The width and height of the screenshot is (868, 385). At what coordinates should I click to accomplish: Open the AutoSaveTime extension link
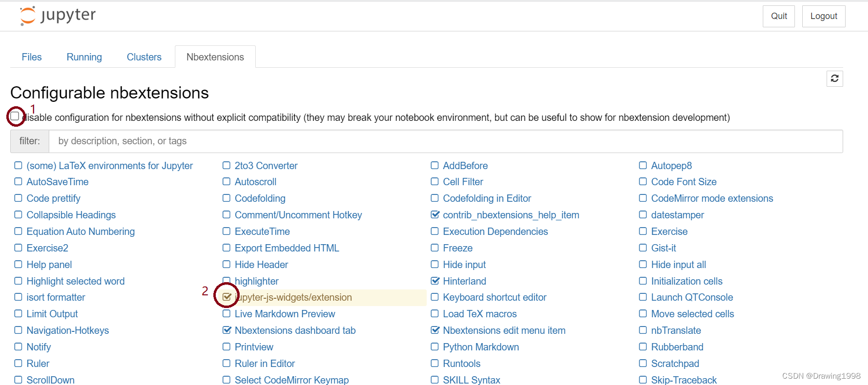pyautogui.click(x=57, y=182)
